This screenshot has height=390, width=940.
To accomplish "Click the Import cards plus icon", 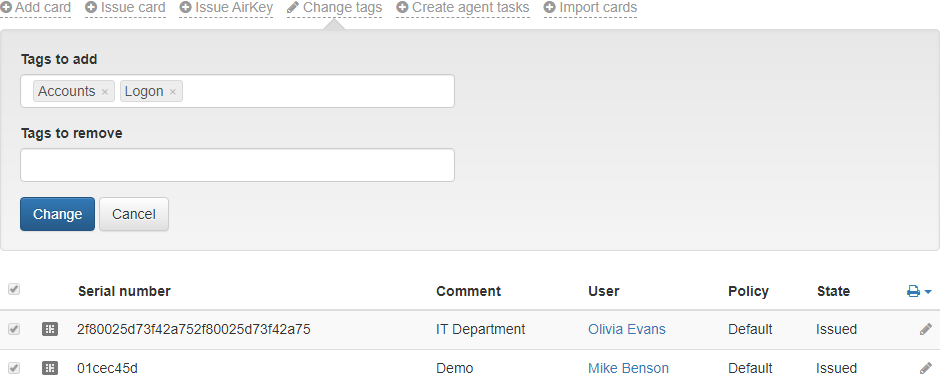I will click(549, 7).
